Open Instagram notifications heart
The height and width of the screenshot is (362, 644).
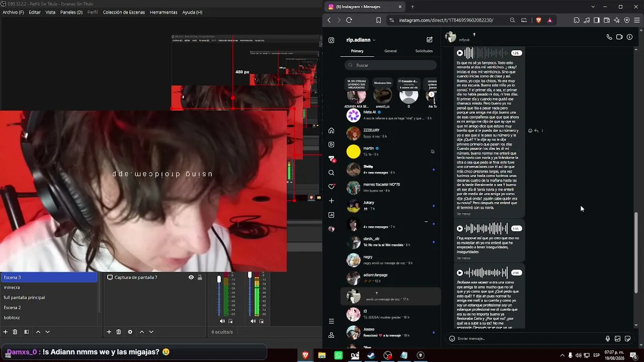point(331,187)
